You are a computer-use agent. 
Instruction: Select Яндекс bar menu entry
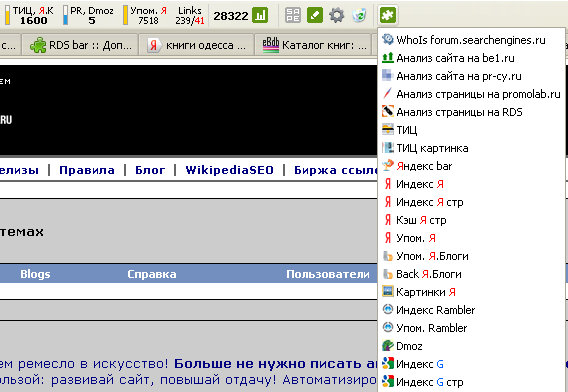pos(471,166)
